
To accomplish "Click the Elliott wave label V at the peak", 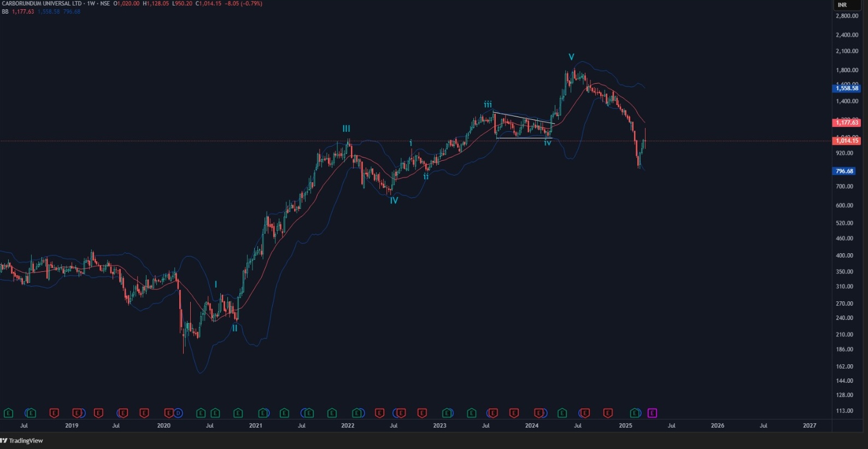I will 571,57.
